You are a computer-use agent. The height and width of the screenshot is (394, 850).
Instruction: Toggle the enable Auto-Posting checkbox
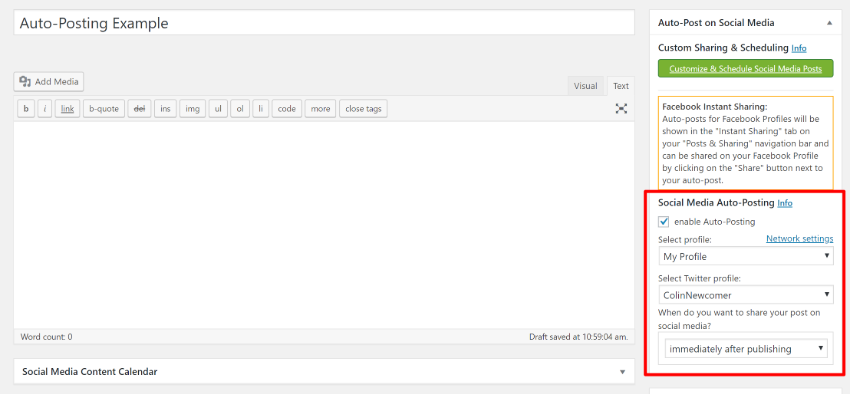[664, 221]
